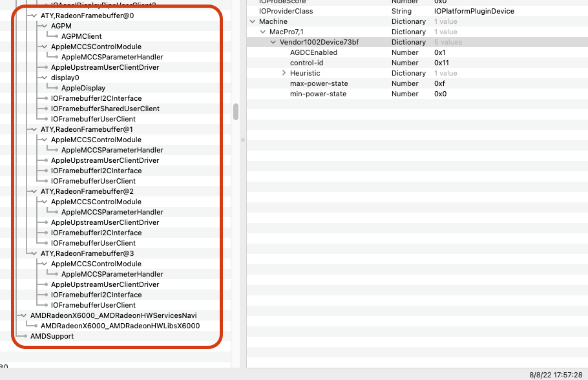Screen dimensions: 588x380
Task: Select AppleMCCSParameterHandler under RadeonFramebuffer@3
Action: point(112,274)
